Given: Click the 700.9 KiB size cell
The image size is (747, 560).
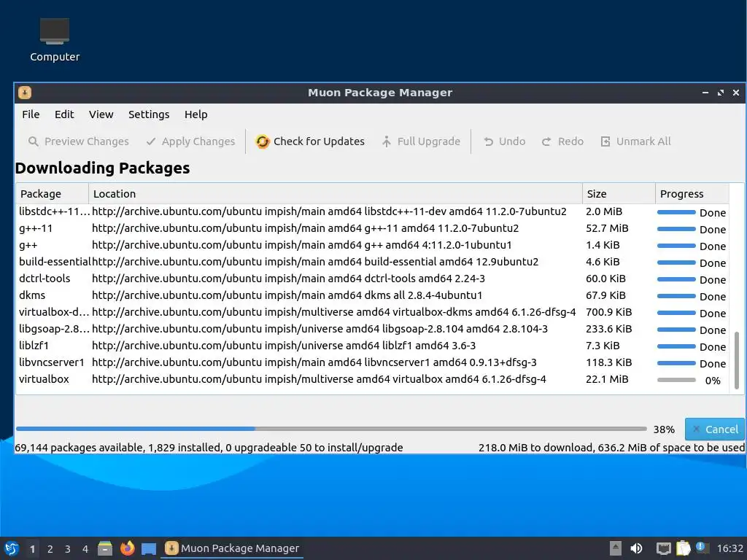Looking at the screenshot, I should tap(609, 312).
